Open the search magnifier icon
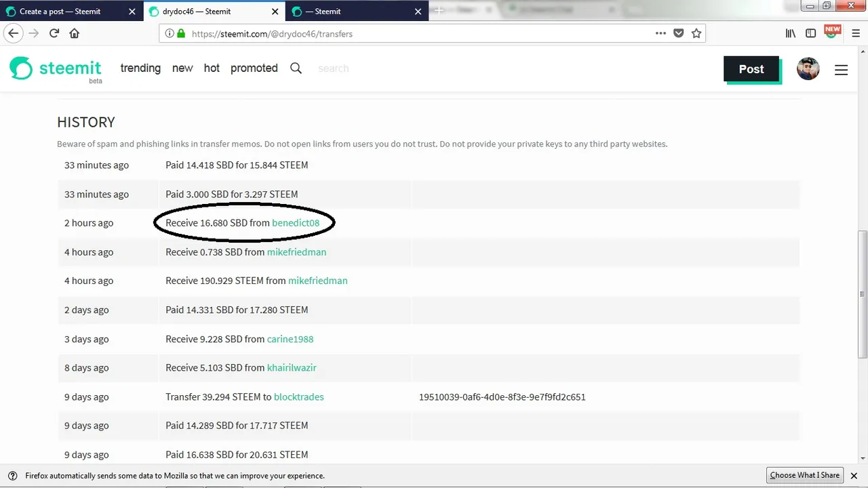868x488 pixels. [x=296, y=68]
